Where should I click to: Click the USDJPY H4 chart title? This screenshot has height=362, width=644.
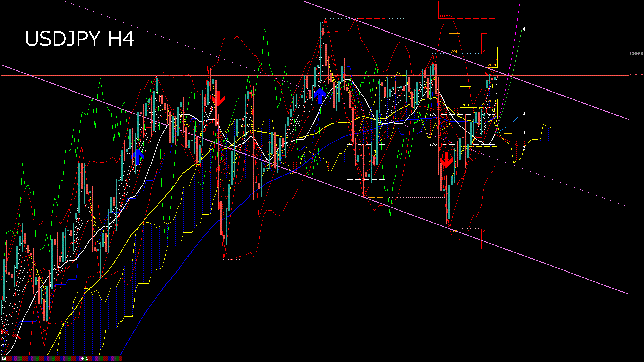80,39
